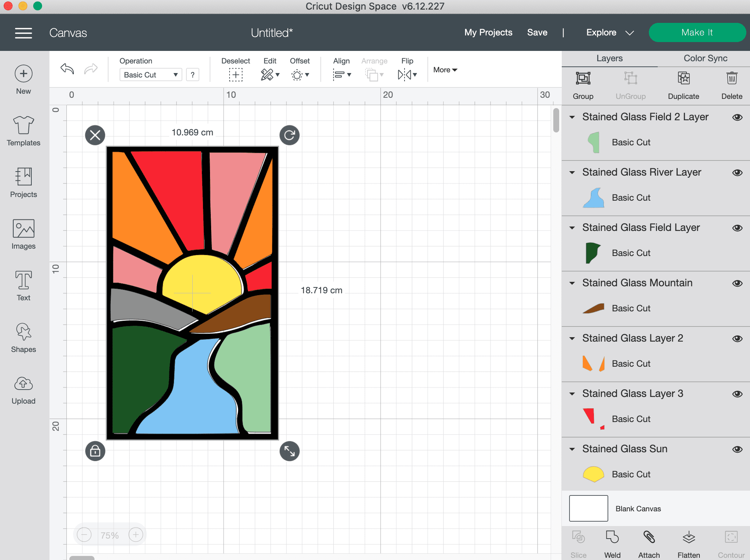
Task: Switch to the Layers tab
Action: [609, 58]
